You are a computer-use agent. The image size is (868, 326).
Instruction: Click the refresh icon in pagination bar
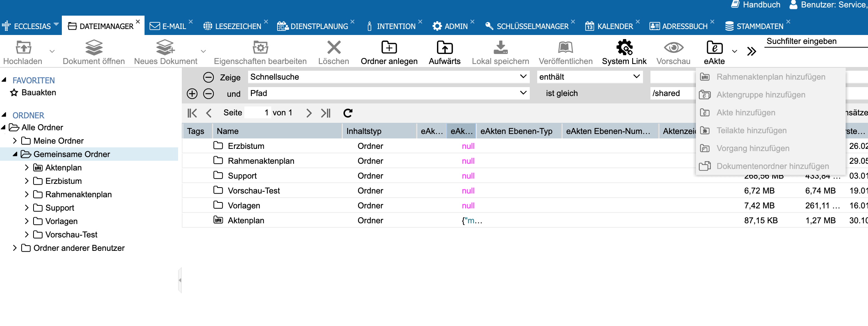click(348, 113)
